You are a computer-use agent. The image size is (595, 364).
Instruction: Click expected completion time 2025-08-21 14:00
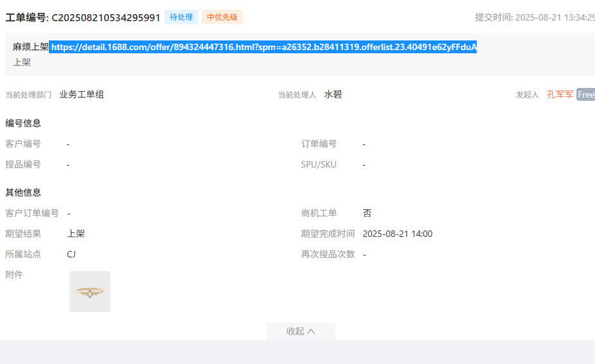[397, 234]
